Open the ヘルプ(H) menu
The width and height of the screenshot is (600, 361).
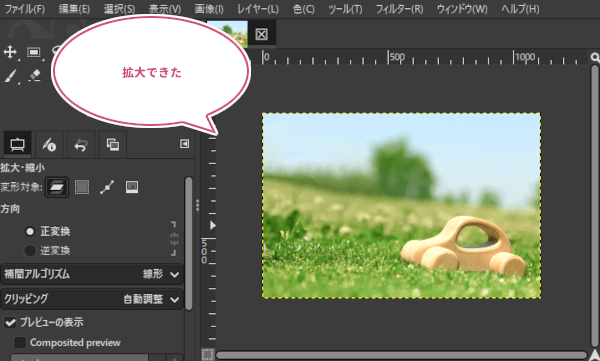click(x=520, y=9)
